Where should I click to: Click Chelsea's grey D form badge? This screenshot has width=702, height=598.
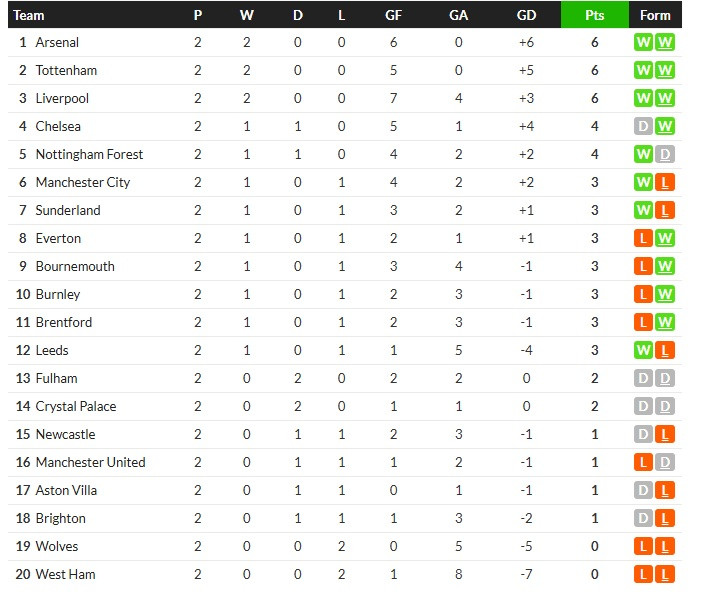643,126
